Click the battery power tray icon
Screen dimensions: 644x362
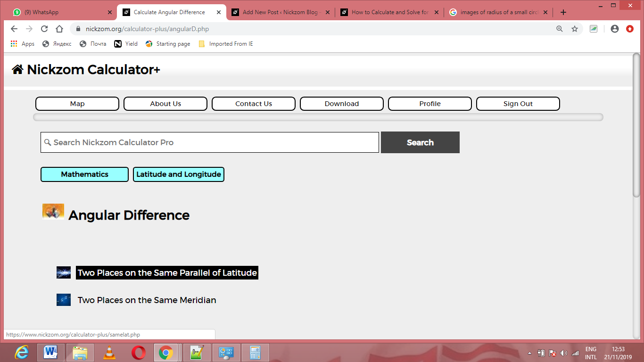click(x=542, y=353)
